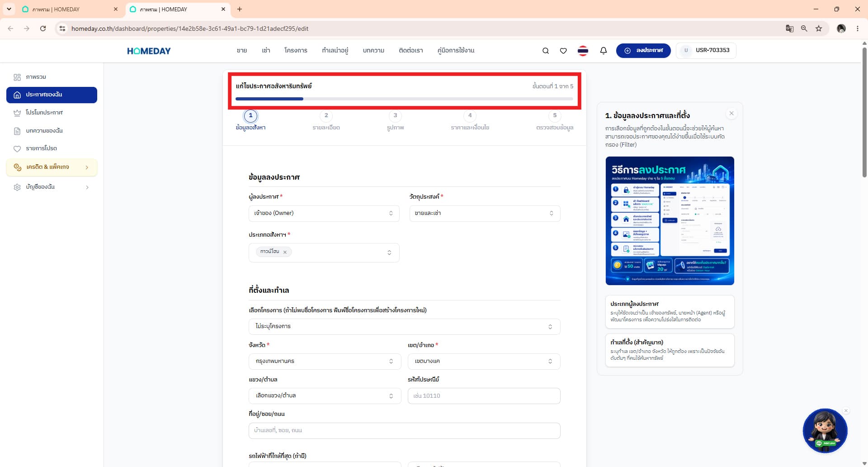Go to step 2 รายละเอียด
Viewport: 868px width, 467px height.
coord(326,120)
